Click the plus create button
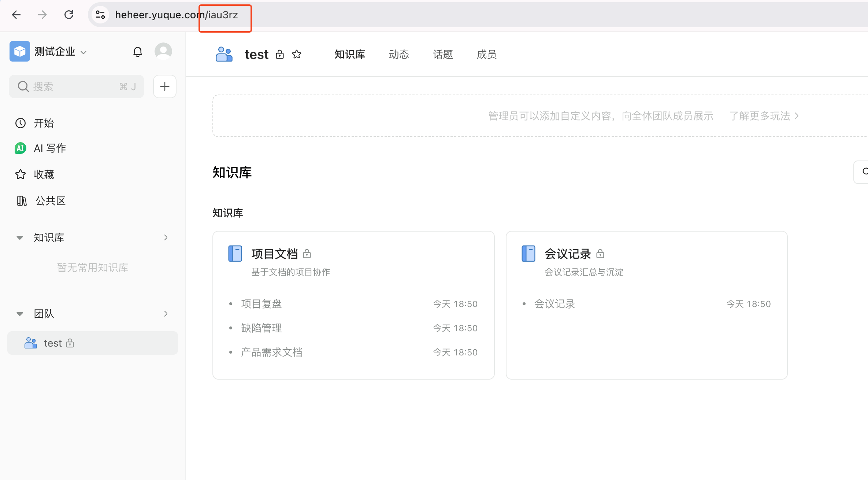Image resolution: width=868 pixels, height=480 pixels. coord(165,86)
